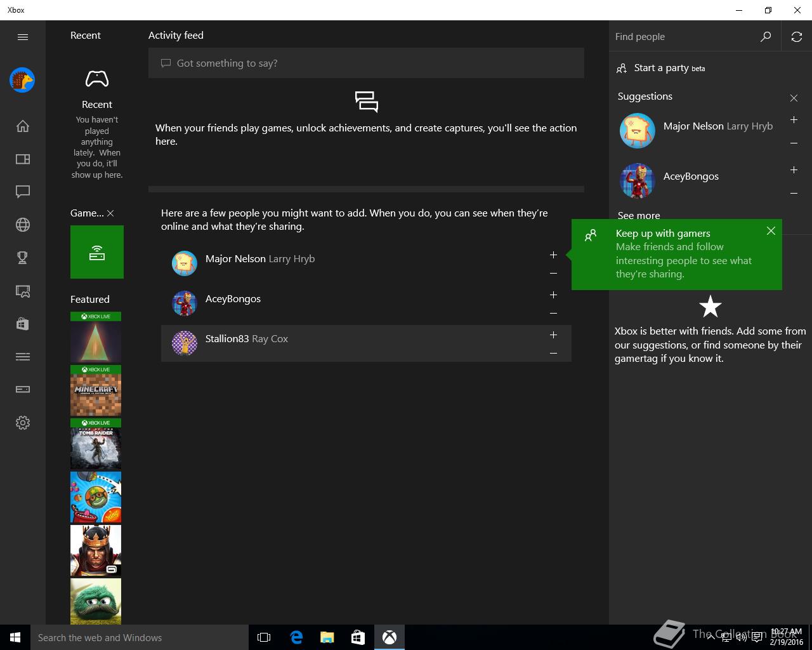This screenshot has height=650, width=812.
Task: Open the green fuzzy creature thumbnail
Action: click(x=96, y=601)
